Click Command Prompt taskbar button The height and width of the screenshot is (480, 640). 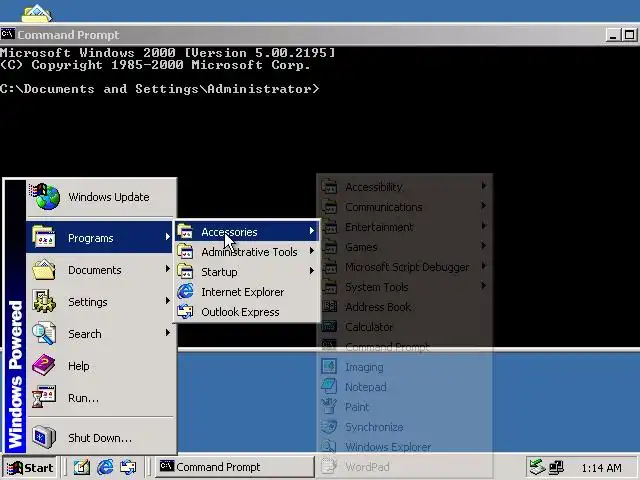pos(235,467)
